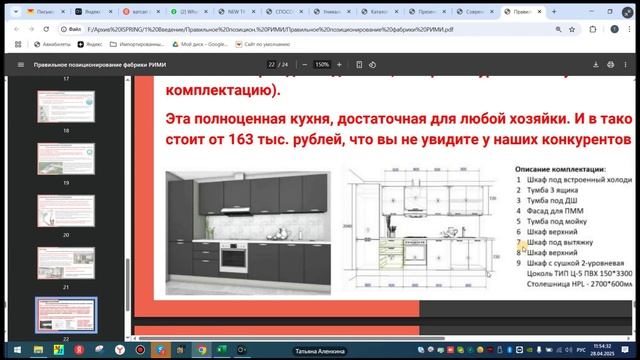640x360 pixels.
Task: Open the Яндекс bookmark
Action: tap(90, 44)
